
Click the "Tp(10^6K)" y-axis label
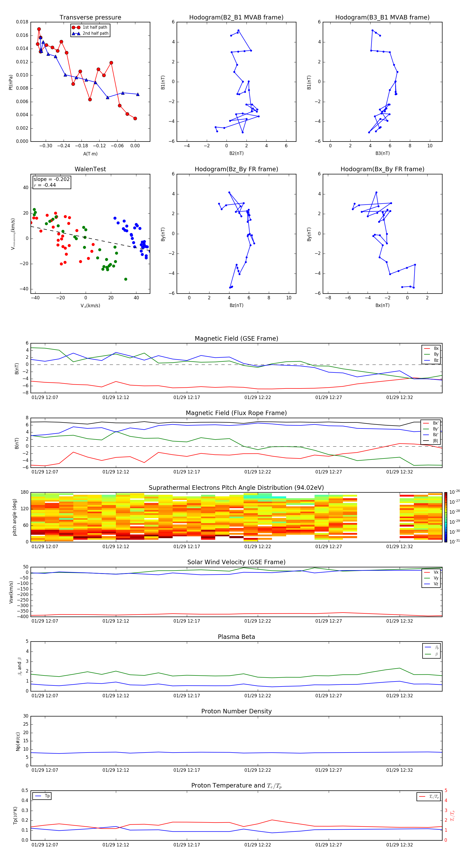(x=15, y=815)
